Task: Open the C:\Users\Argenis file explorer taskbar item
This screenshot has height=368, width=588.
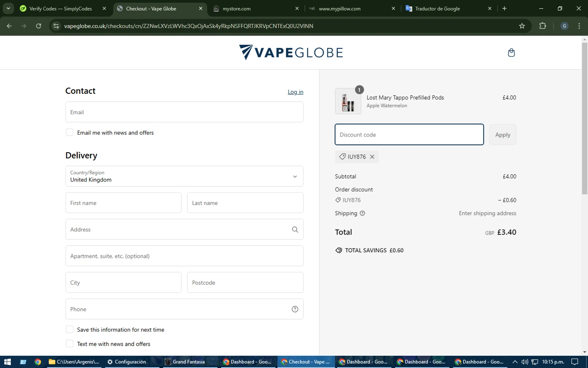Action: point(74,362)
